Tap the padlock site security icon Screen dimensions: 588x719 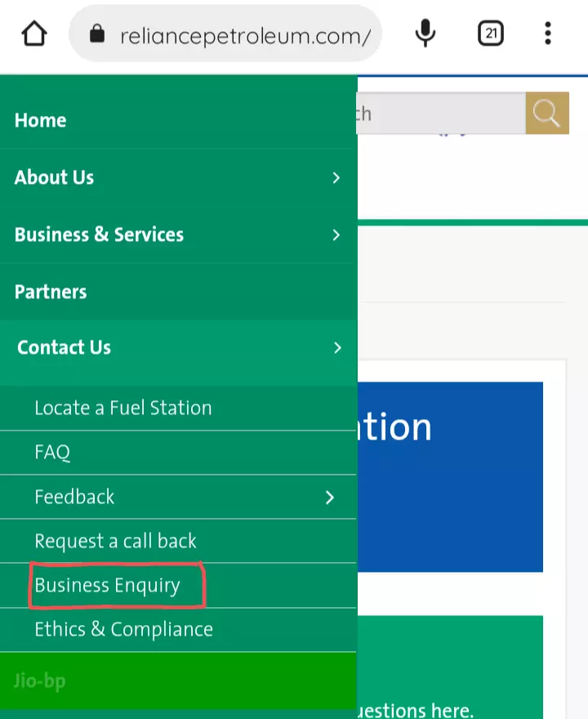(x=97, y=33)
